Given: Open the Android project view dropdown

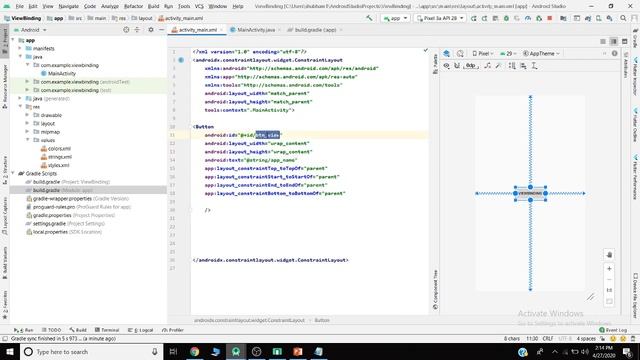Looking at the screenshot, I should pyautogui.click(x=31, y=30).
